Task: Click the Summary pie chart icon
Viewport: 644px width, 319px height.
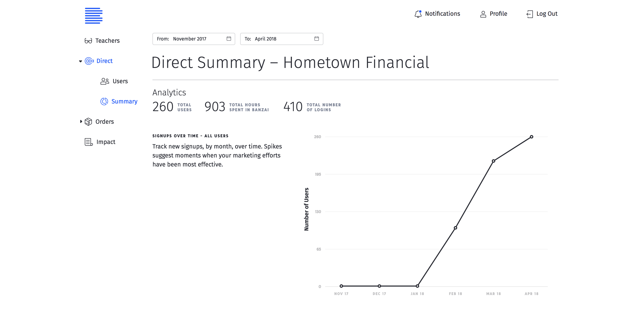Action: point(104,101)
